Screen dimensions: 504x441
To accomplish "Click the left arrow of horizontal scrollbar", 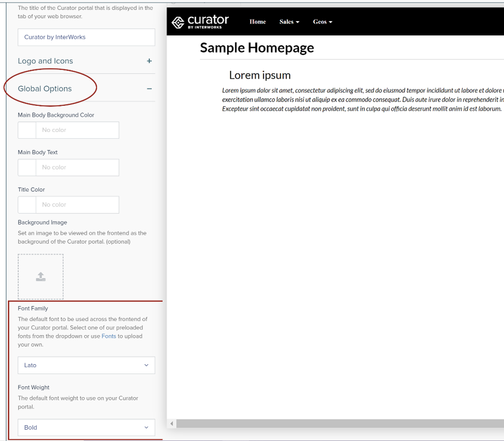I will click(172, 424).
